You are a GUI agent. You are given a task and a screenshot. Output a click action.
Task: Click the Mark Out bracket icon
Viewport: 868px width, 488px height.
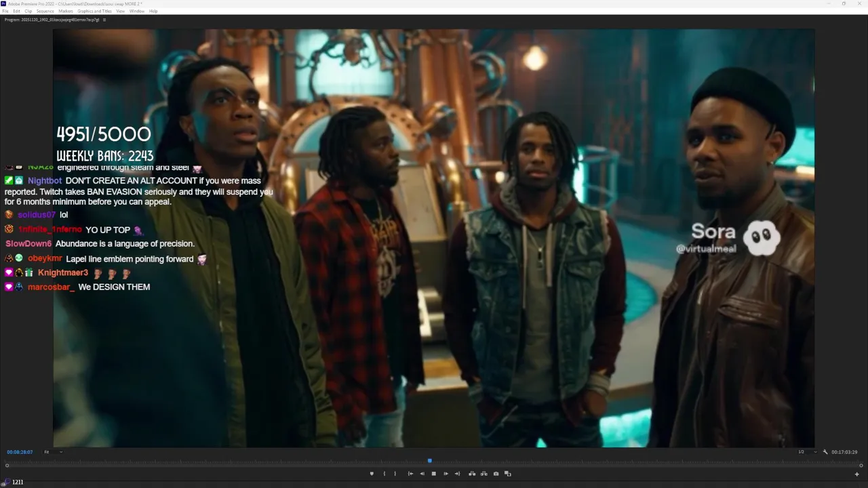395,474
